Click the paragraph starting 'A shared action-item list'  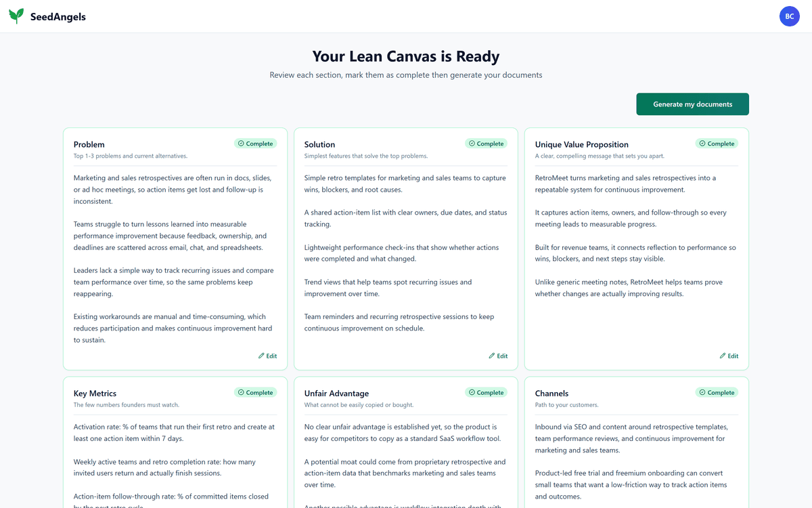coord(406,218)
